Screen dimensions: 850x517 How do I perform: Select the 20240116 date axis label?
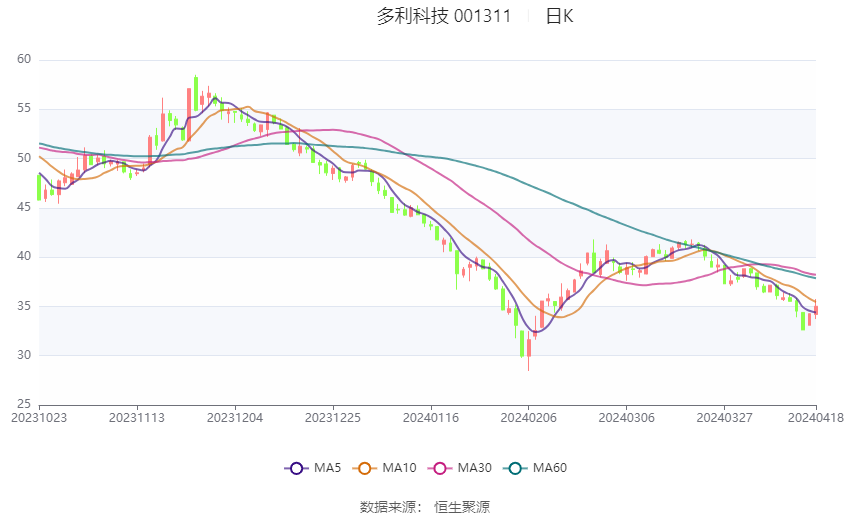click(x=431, y=418)
